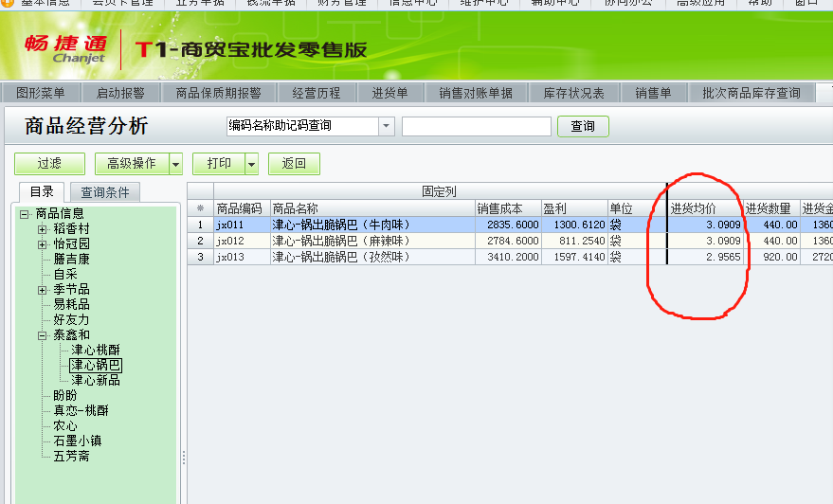
Task: Switch to the 查询条件 tab
Action: (x=104, y=192)
